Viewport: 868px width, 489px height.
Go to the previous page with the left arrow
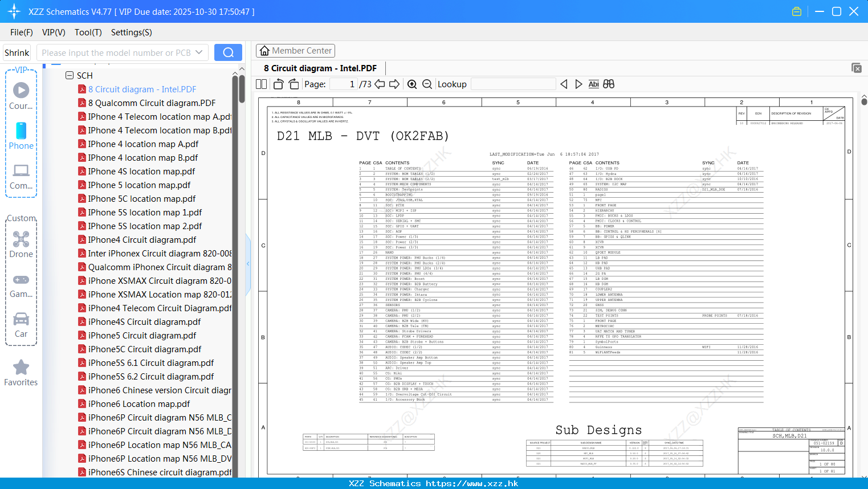(x=380, y=84)
